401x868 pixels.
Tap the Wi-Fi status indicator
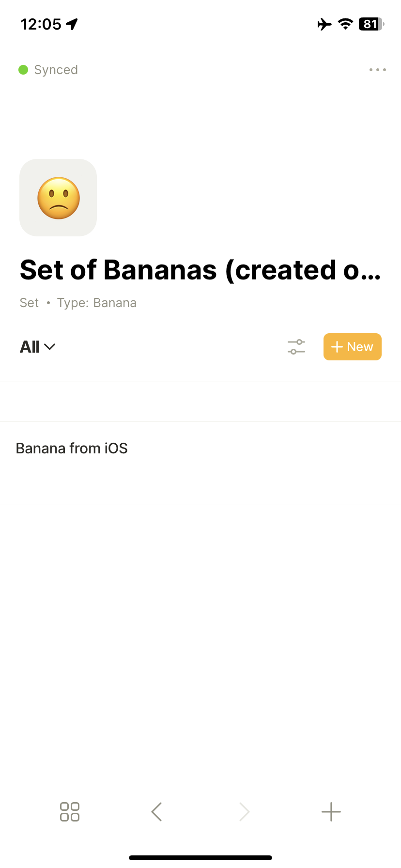tap(345, 24)
